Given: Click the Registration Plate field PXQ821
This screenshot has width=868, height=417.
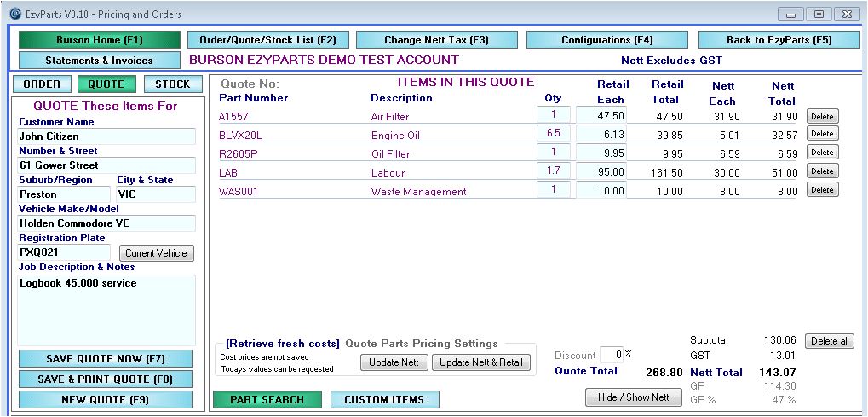Looking at the screenshot, I should click(64, 253).
